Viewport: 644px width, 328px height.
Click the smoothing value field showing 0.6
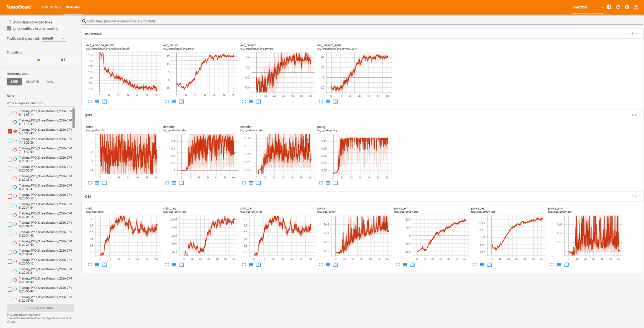[x=68, y=60]
